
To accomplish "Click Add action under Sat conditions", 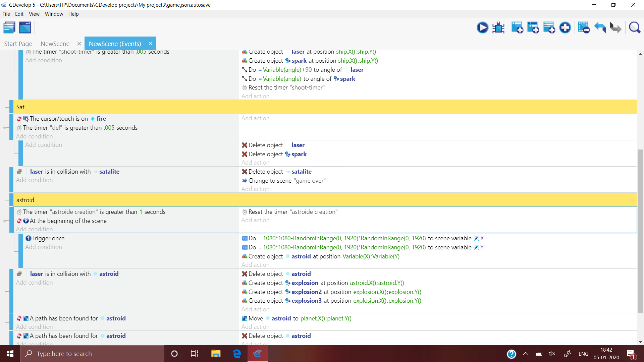I will tap(256, 118).
